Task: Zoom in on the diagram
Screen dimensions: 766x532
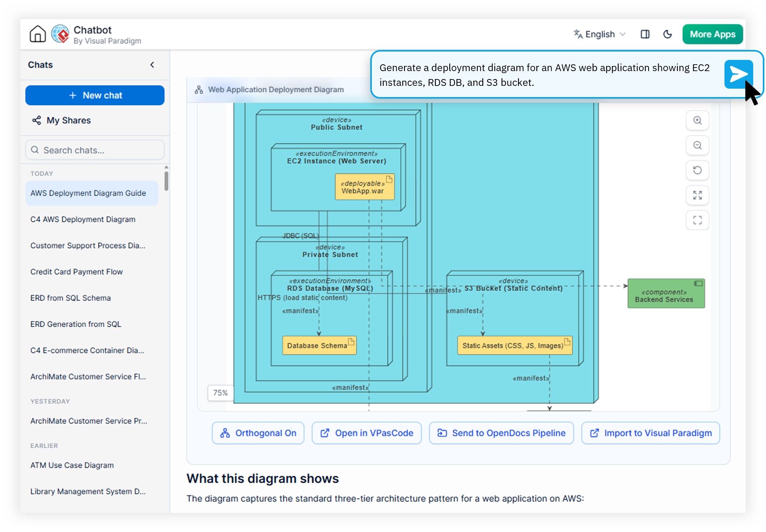Action: (x=697, y=120)
